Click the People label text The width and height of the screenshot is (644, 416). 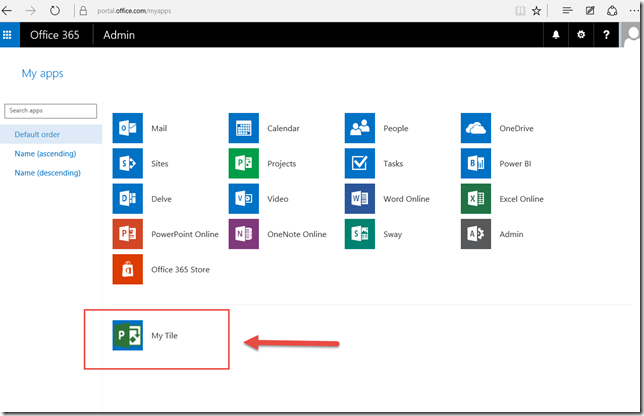[396, 128]
